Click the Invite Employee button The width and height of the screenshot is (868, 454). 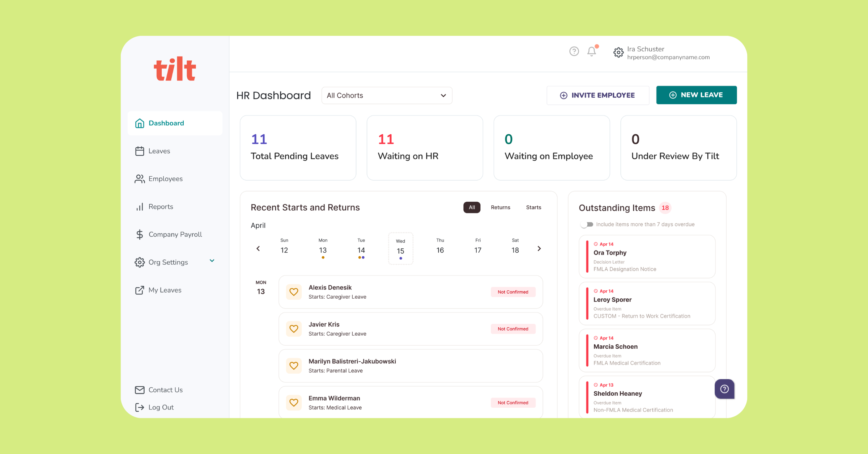[x=598, y=95]
